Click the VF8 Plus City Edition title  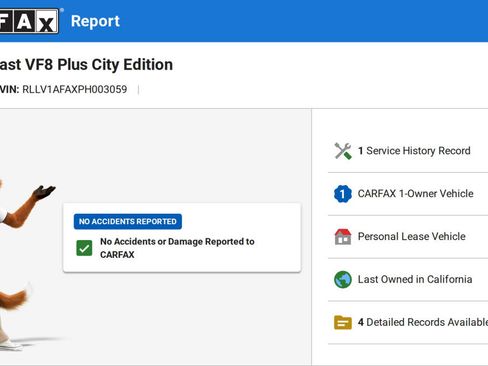(x=86, y=65)
